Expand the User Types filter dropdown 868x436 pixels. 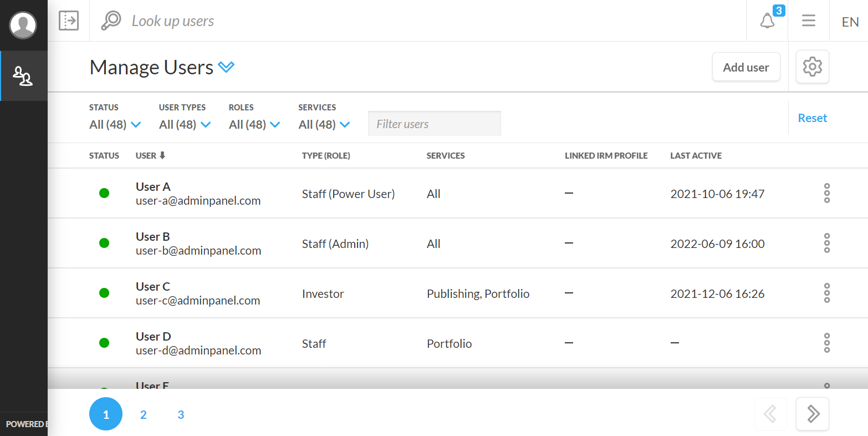[185, 125]
